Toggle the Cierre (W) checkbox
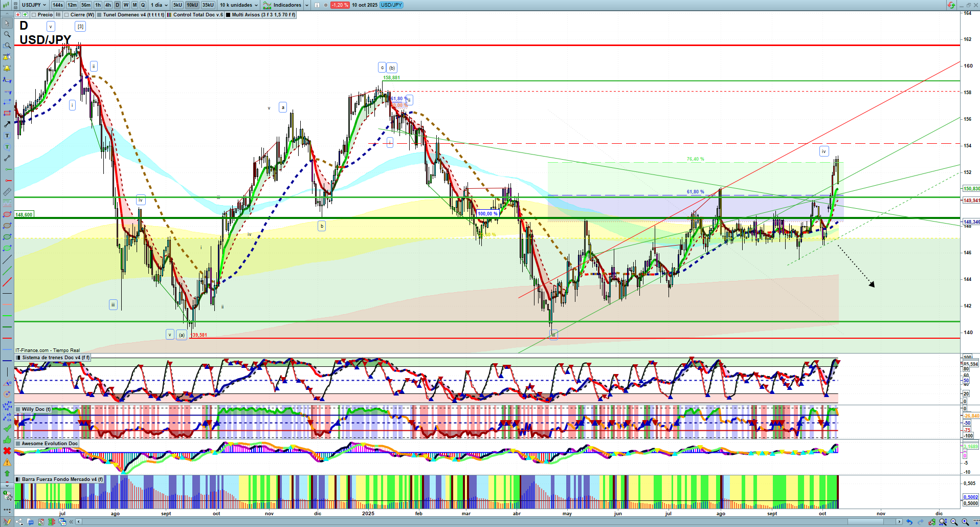Viewport: 980px width, 527px height. [67, 15]
